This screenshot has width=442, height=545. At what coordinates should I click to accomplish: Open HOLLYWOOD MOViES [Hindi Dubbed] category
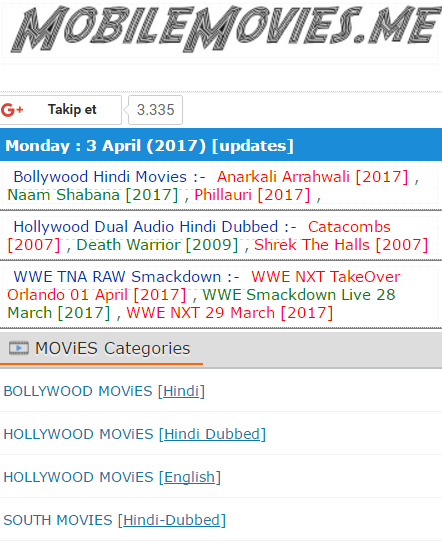134,434
